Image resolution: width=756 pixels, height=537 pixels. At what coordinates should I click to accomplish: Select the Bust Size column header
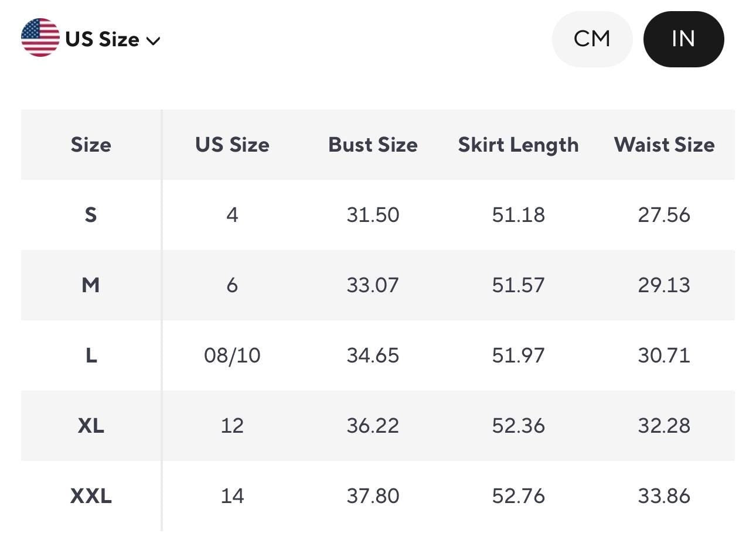[373, 145]
